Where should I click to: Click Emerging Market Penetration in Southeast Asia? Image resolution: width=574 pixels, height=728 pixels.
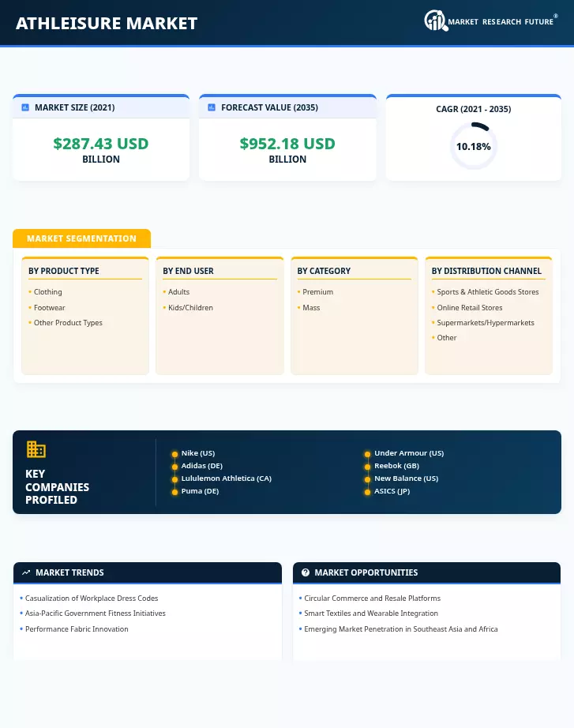click(401, 629)
